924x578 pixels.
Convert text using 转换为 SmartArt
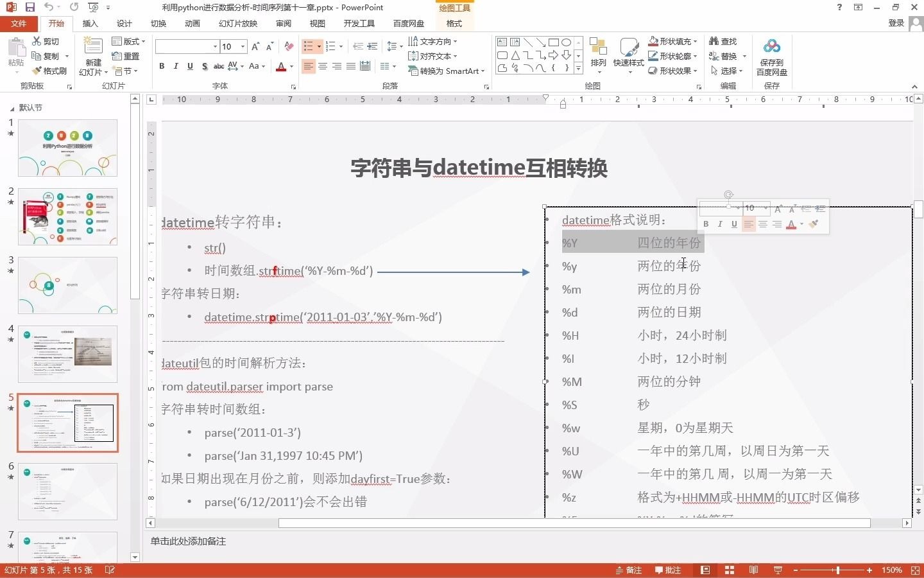point(446,71)
